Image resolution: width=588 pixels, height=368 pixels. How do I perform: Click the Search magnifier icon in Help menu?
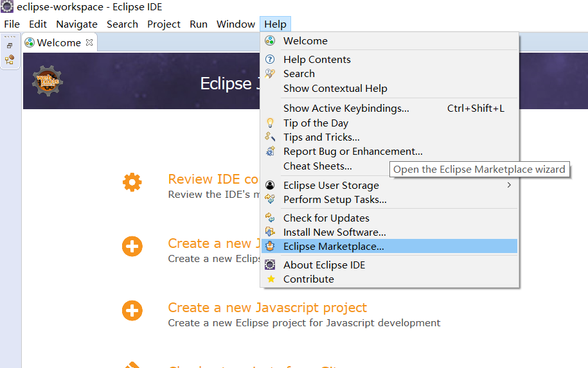click(x=270, y=73)
